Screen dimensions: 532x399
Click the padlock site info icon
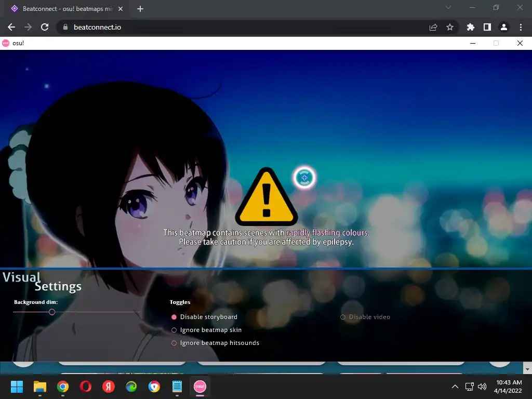[x=65, y=27]
